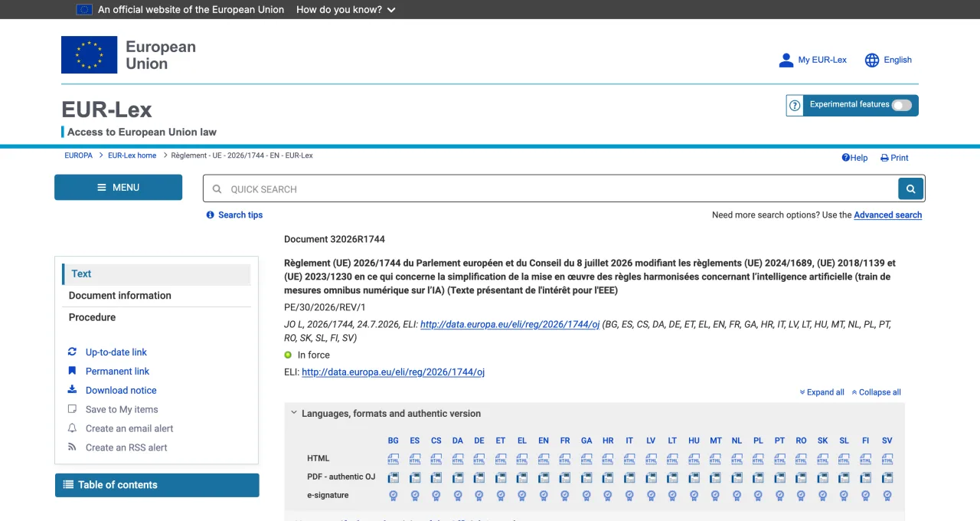The height and width of the screenshot is (521, 980).
Task: Save document to My items
Action: pyautogui.click(x=122, y=410)
